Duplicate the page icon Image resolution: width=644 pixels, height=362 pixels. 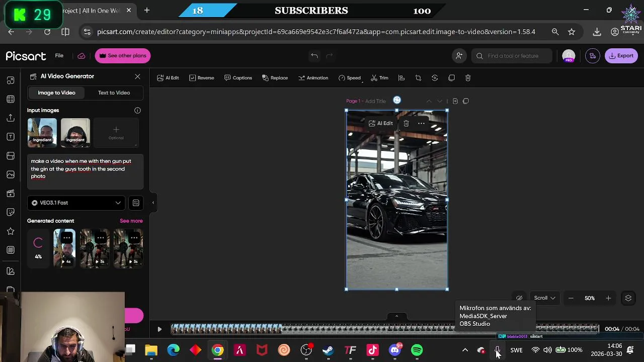point(465,101)
